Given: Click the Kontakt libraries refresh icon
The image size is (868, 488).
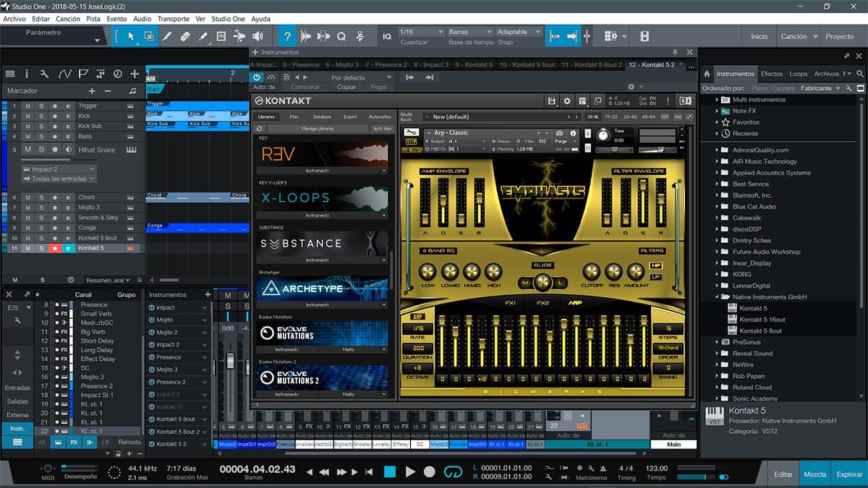Looking at the screenshot, I should pos(259,128).
